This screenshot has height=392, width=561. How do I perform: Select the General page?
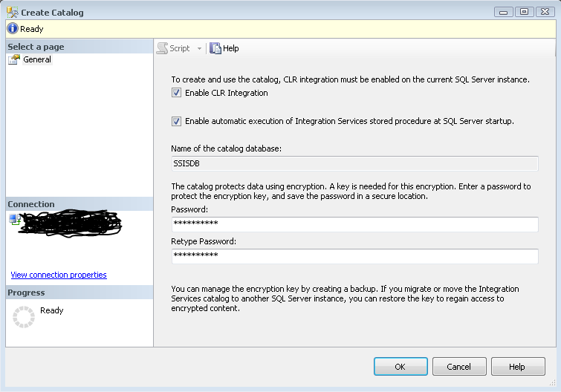click(37, 59)
